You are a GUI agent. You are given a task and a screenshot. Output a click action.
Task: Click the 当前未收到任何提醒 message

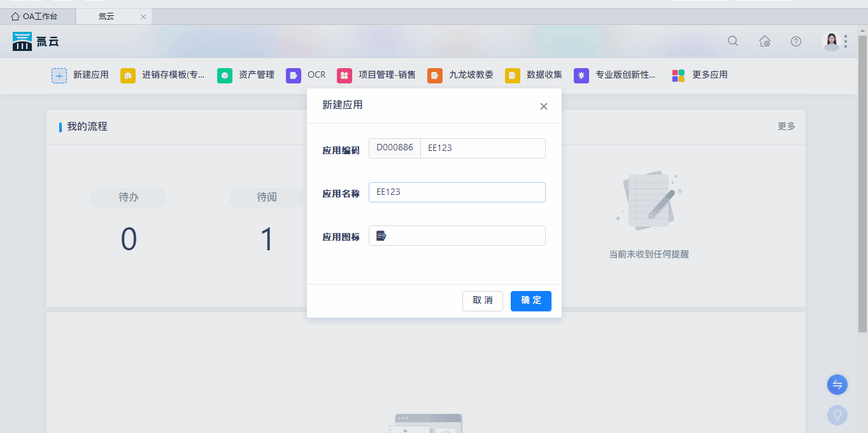click(649, 254)
